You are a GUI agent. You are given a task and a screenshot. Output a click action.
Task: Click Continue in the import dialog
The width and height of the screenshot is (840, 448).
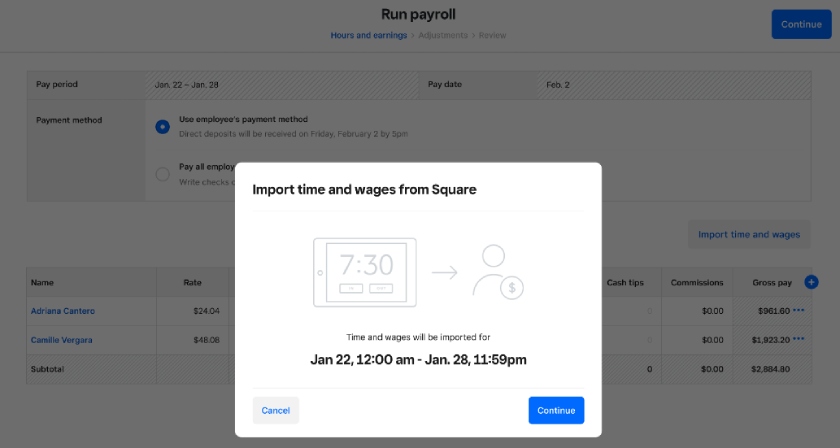point(556,410)
